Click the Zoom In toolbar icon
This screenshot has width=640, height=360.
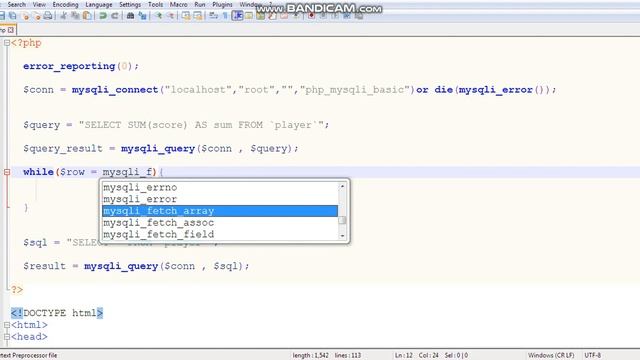(x=158, y=16)
